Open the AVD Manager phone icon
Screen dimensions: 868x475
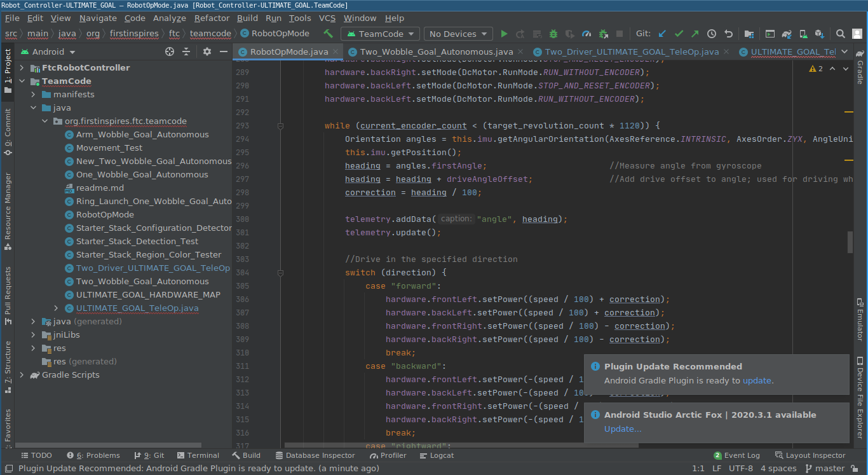[x=803, y=34]
